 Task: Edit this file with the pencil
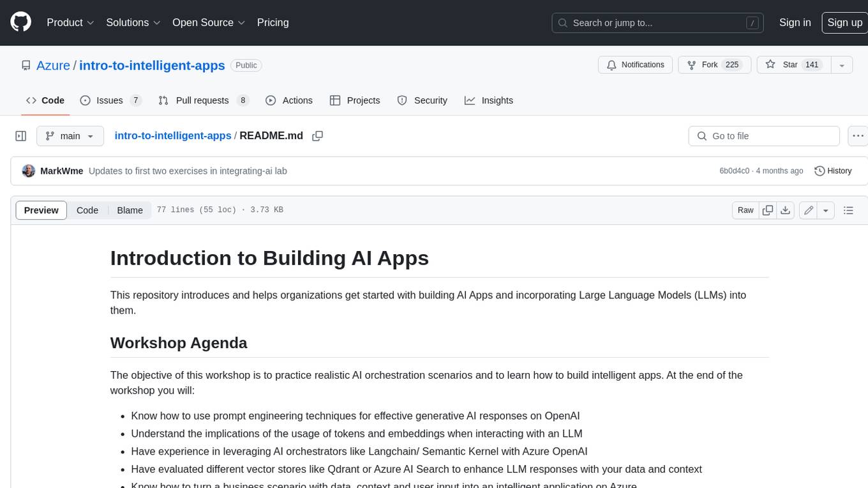[x=809, y=210]
